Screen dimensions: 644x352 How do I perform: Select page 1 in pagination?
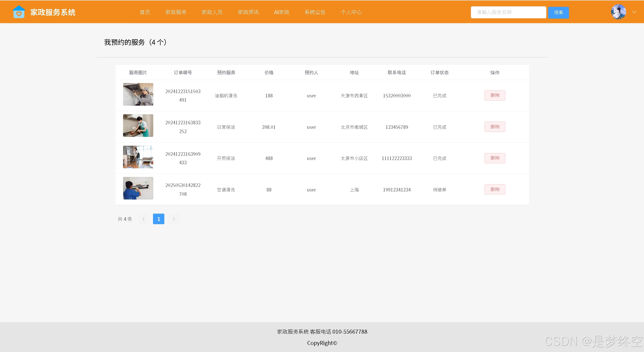point(159,219)
